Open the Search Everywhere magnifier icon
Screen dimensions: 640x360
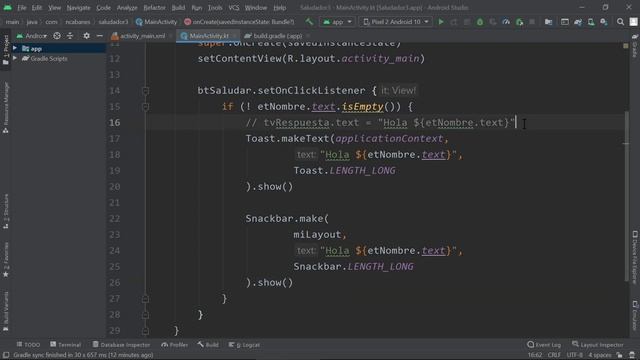tap(620, 22)
